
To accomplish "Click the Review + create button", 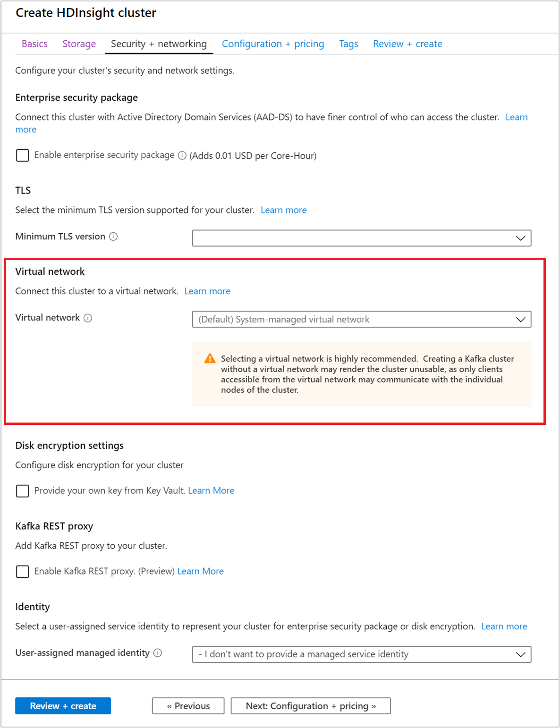I will tap(63, 705).
